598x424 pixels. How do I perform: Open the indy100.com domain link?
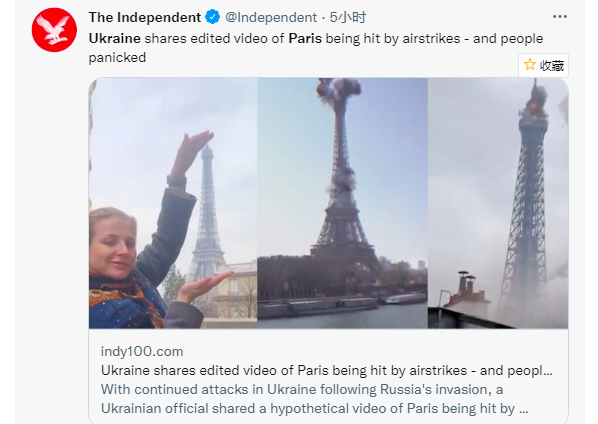tap(142, 351)
